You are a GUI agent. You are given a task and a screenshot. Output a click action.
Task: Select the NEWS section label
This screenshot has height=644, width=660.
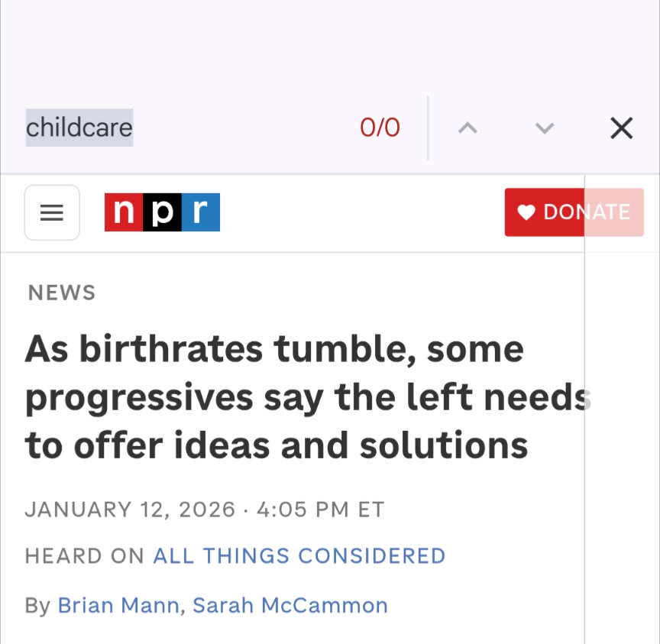[x=62, y=293]
